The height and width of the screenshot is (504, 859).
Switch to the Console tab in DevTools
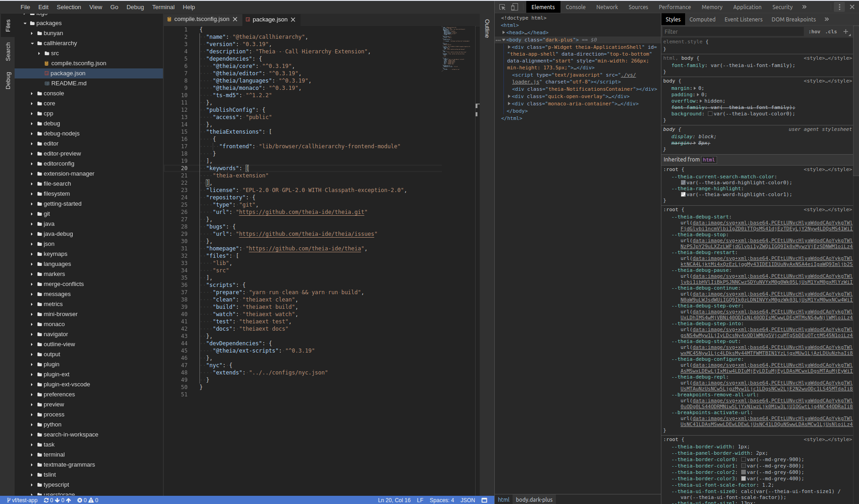coord(575,7)
